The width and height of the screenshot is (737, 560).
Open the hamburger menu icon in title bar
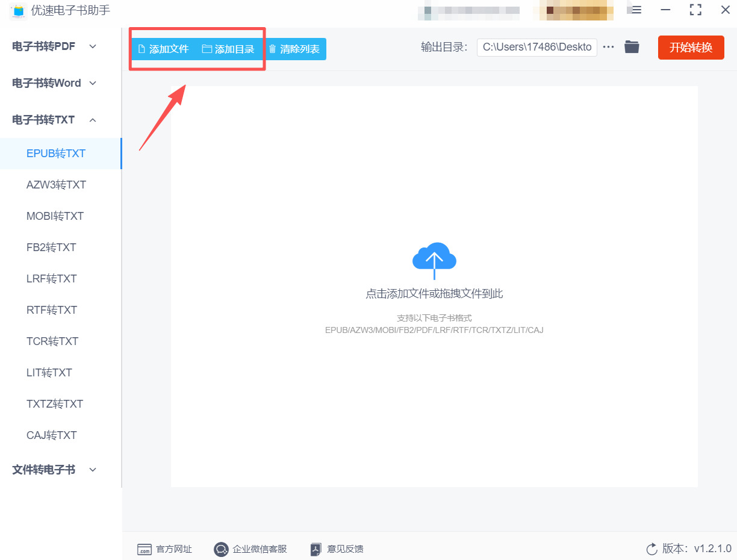click(x=635, y=10)
